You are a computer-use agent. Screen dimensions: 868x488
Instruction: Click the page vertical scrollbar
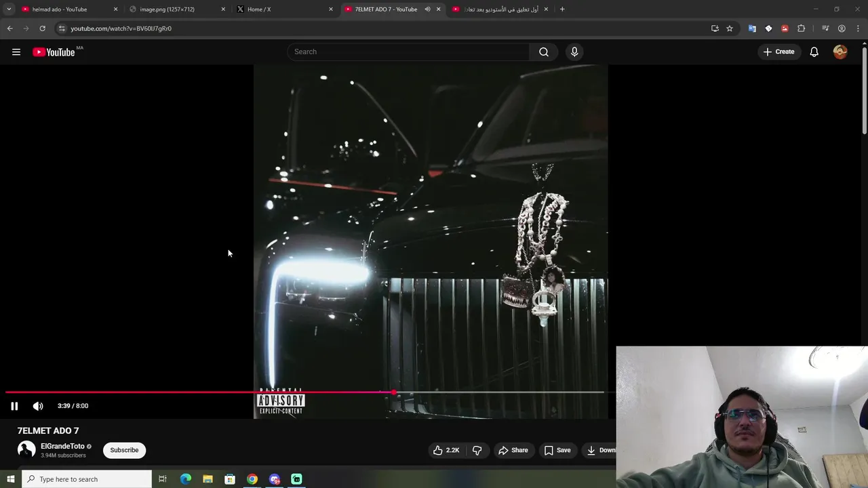pos(864,91)
